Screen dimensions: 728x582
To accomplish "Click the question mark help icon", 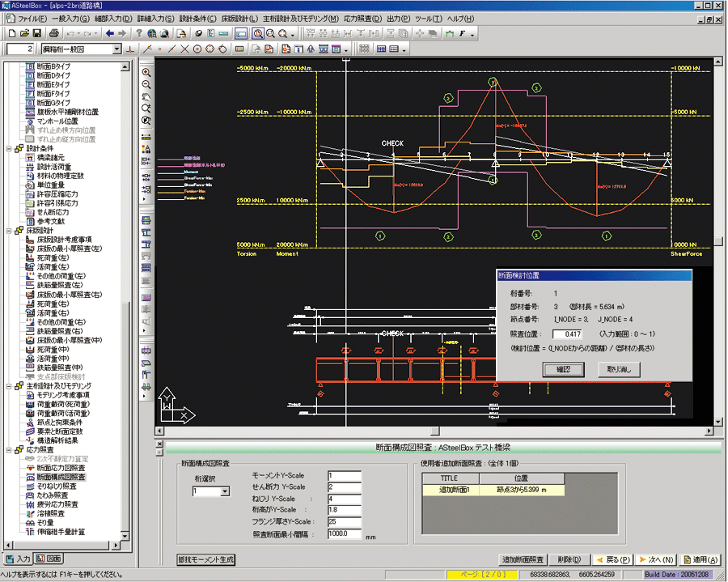I will [139, 33].
